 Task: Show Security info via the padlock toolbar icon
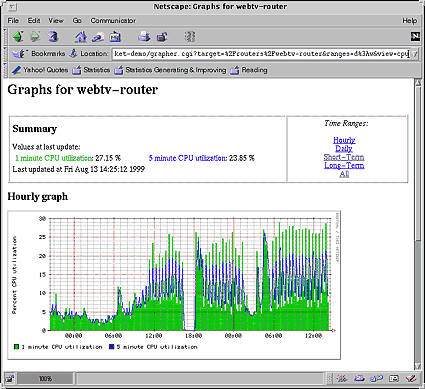pyautogui.click(x=162, y=36)
